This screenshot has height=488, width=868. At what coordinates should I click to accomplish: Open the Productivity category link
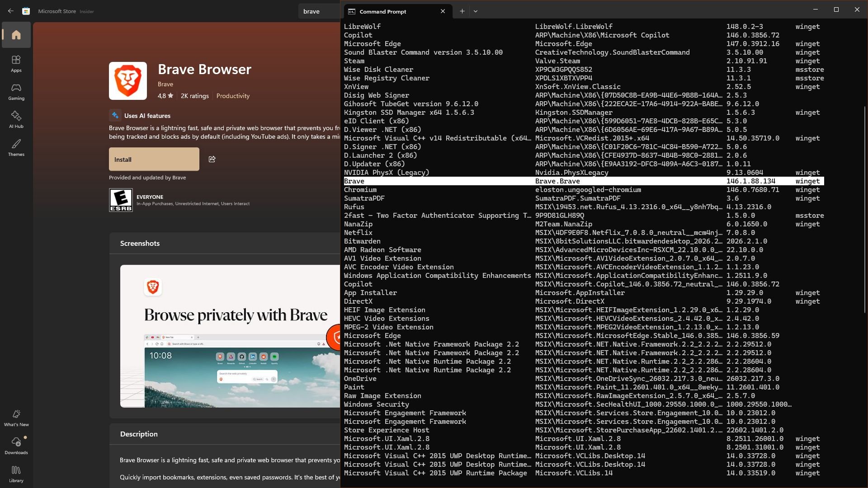(233, 96)
